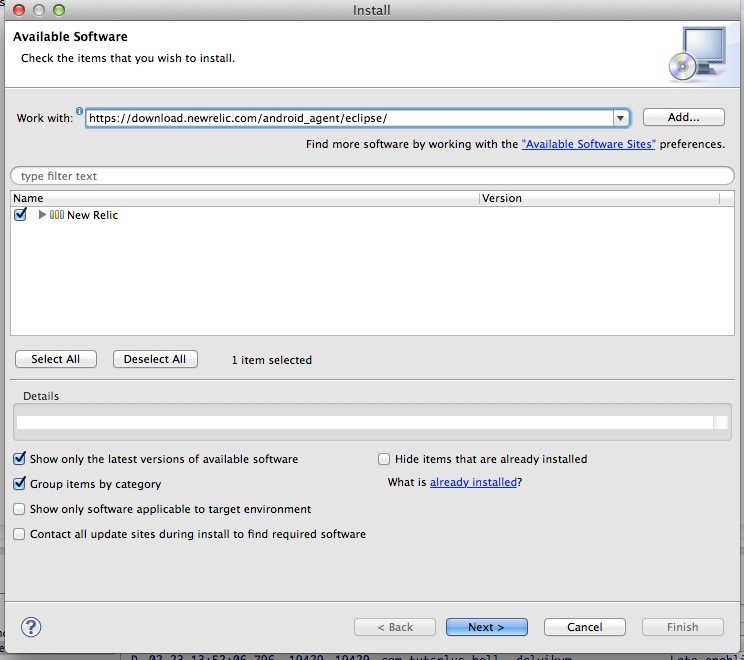Click the help question mark icon
This screenshot has width=744, height=660.
click(x=31, y=627)
